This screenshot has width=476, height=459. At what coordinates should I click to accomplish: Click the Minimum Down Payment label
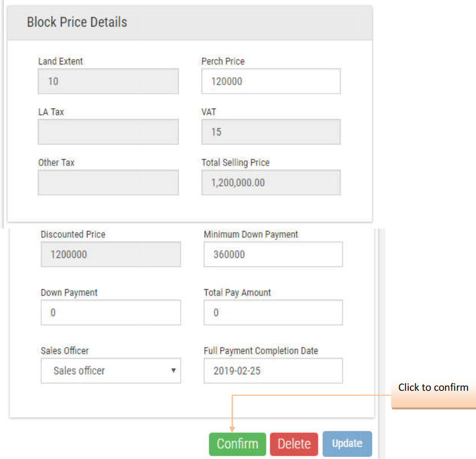tap(251, 234)
